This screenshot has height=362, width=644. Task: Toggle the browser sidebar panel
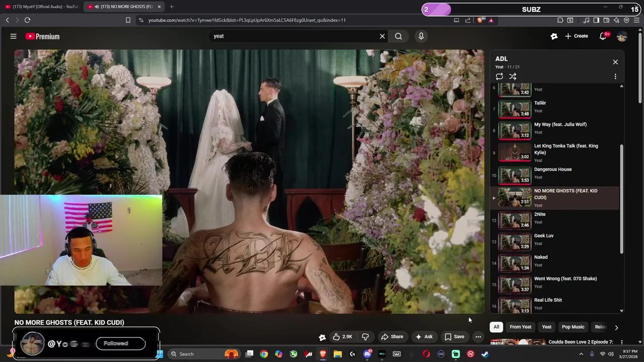pos(596,20)
